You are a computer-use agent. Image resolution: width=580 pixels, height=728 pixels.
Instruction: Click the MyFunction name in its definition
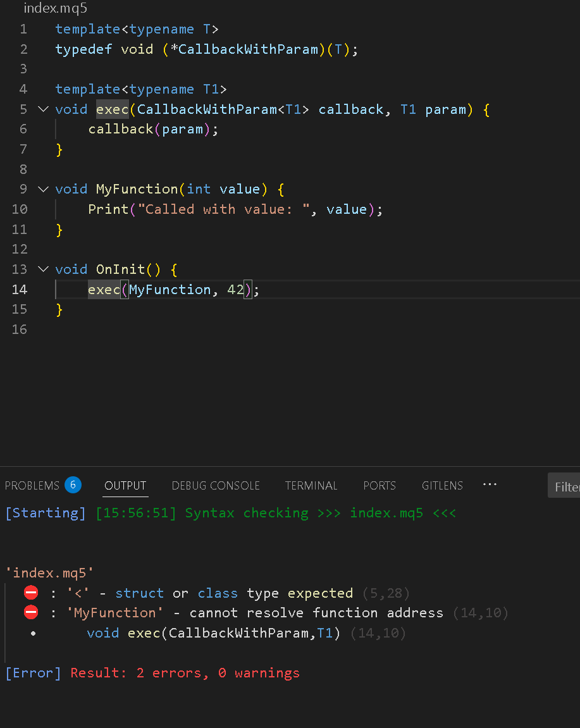[x=137, y=189]
